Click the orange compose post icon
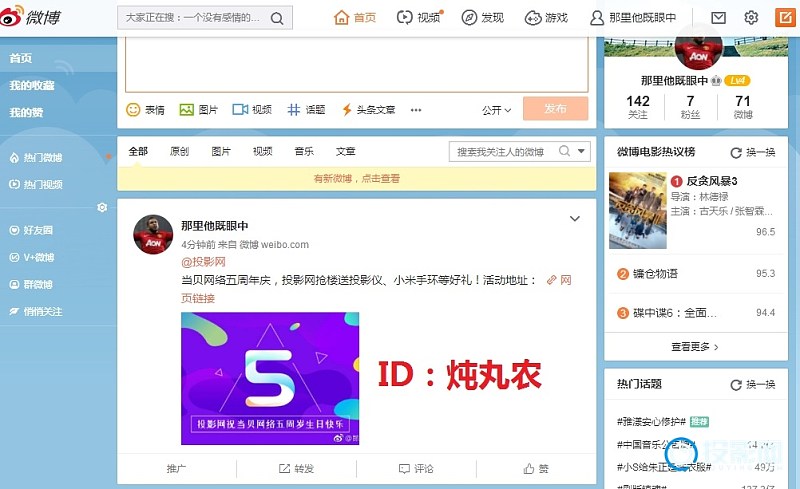Viewport: 800px width, 489px height. pos(785,18)
